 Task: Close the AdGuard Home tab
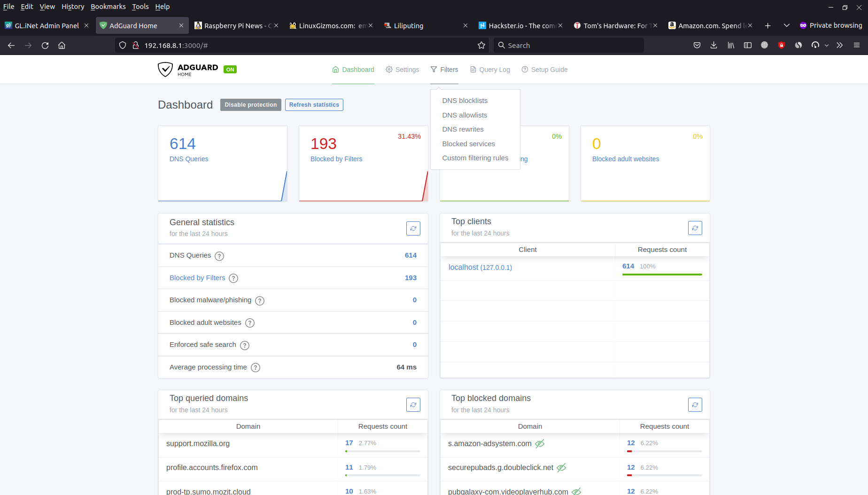coord(181,26)
